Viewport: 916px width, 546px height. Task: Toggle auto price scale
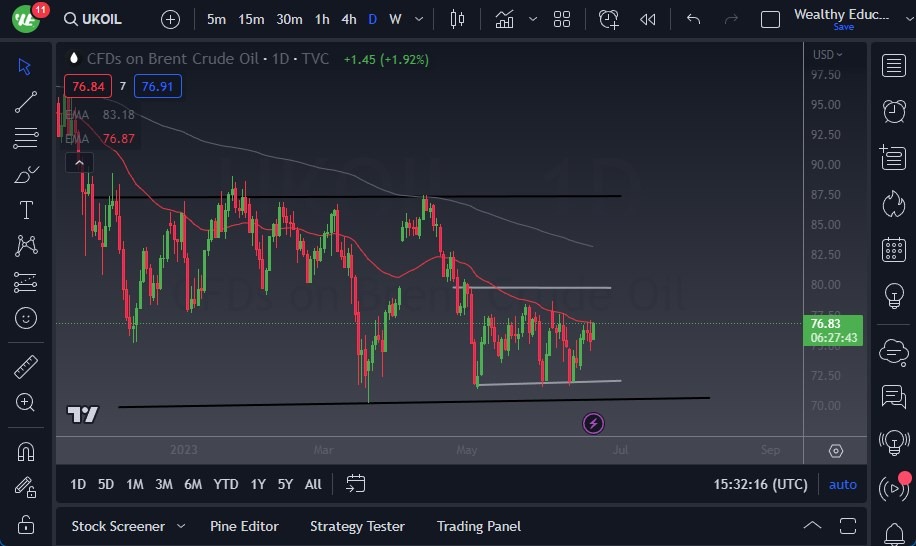point(842,484)
